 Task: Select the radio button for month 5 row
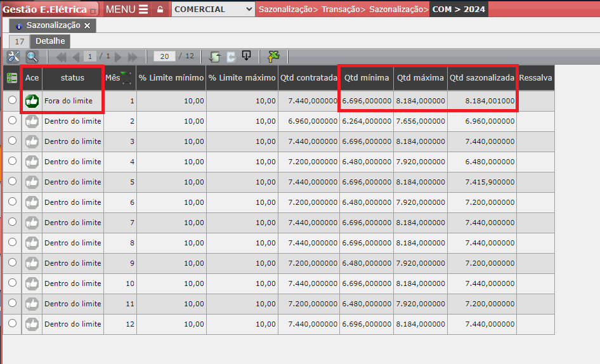12,182
